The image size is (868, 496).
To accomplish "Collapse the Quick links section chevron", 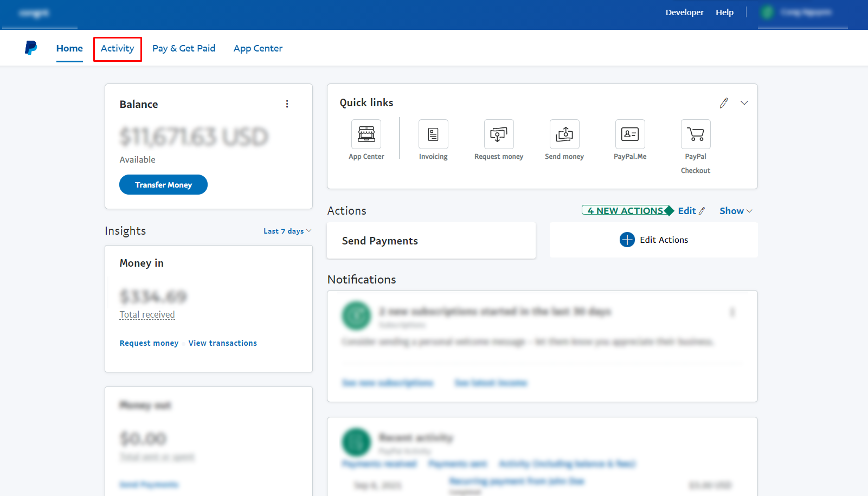I will point(744,103).
